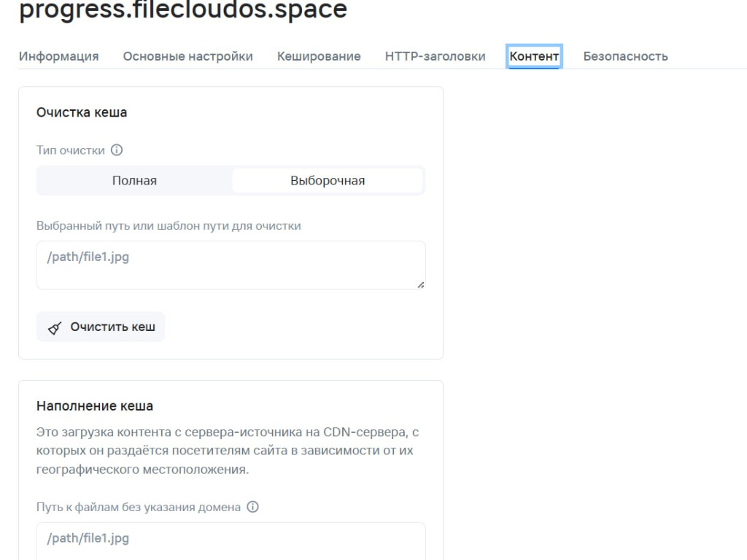The height and width of the screenshot is (560, 747).
Task: Switch to the Безопасность tab
Action: point(625,56)
